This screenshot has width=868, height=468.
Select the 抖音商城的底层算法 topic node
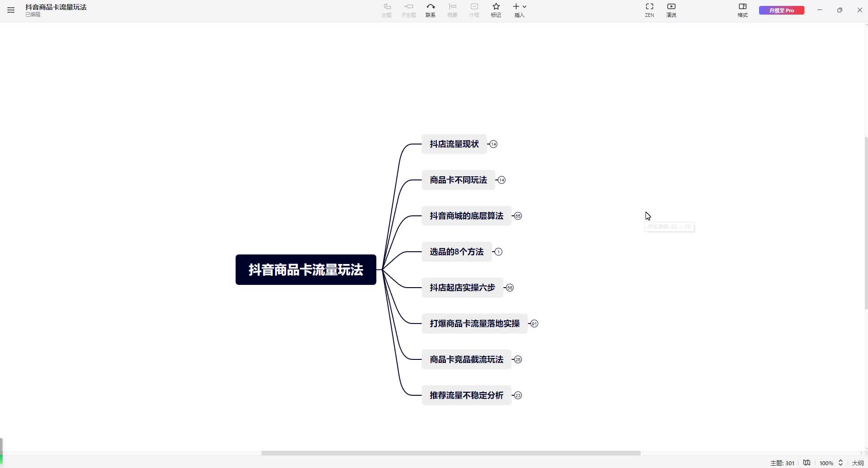pos(466,216)
